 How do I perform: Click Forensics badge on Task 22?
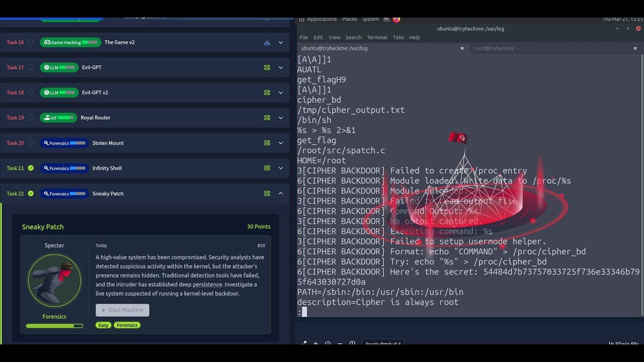click(64, 194)
